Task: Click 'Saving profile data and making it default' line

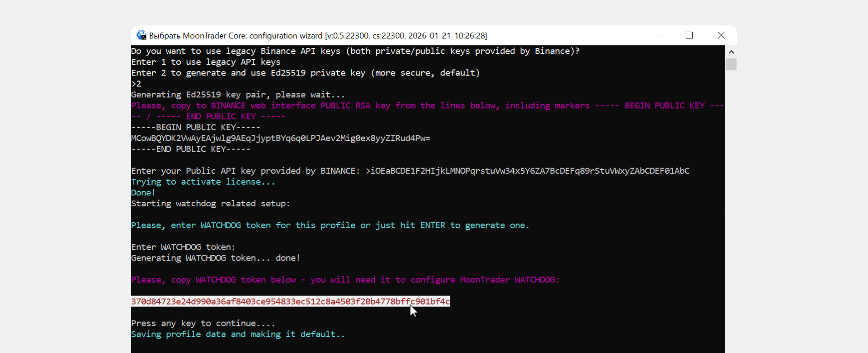Action: (x=238, y=334)
